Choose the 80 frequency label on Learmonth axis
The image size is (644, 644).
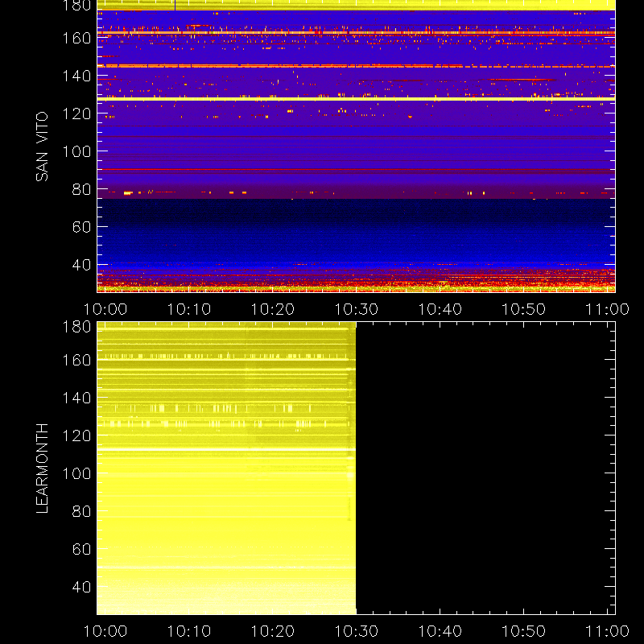point(82,511)
